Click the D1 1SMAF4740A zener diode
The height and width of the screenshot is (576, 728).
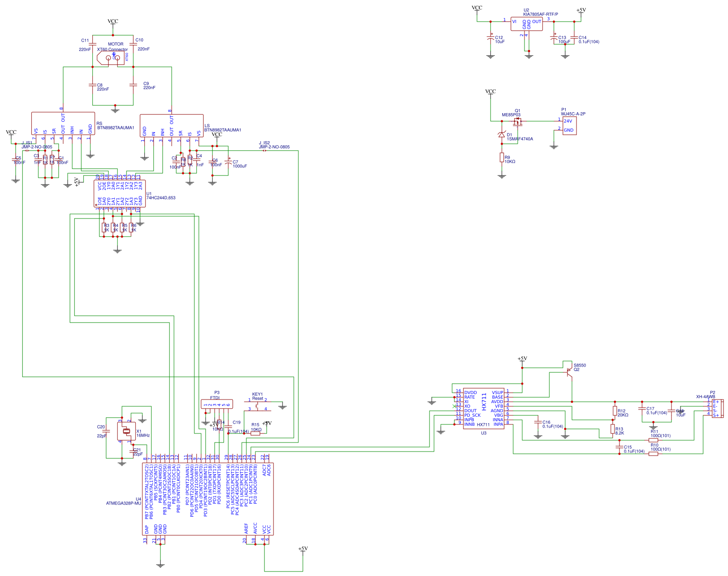pyautogui.click(x=501, y=134)
